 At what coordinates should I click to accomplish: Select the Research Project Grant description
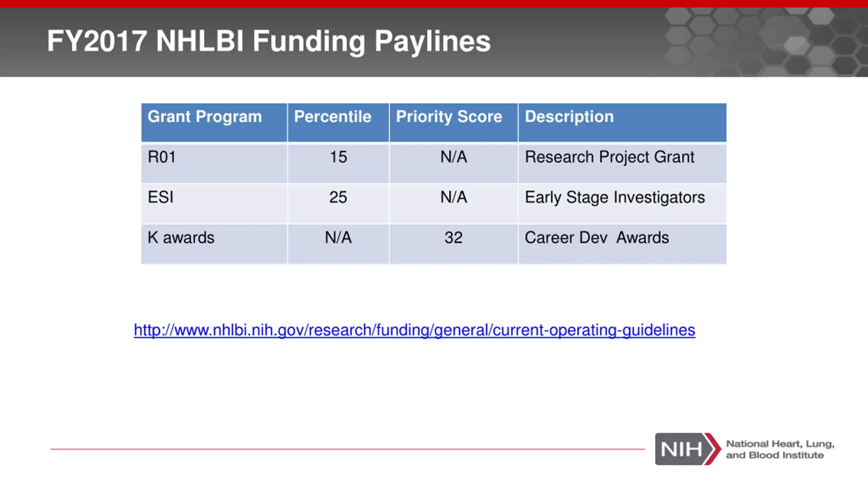(x=623, y=164)
